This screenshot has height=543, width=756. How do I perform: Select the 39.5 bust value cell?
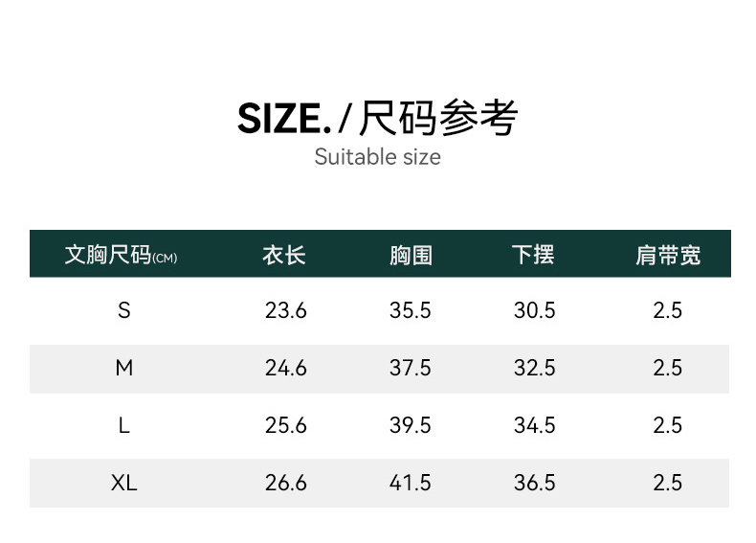411,425
